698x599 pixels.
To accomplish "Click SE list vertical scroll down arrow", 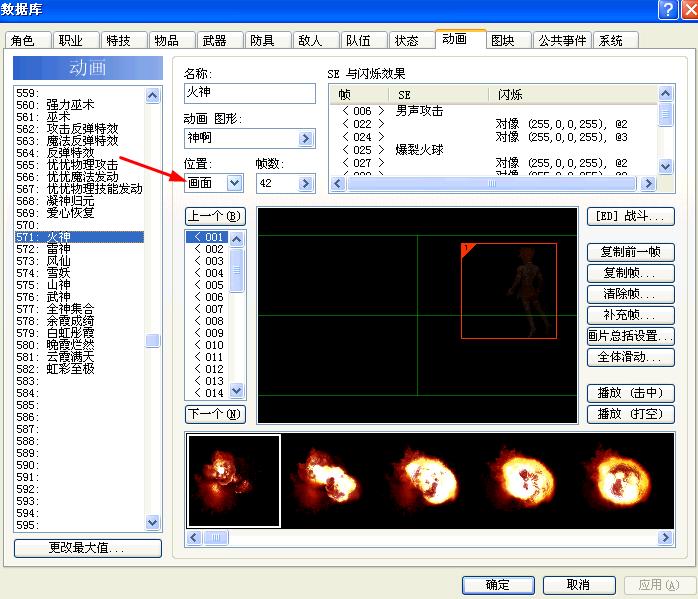I will click(665, 167).
